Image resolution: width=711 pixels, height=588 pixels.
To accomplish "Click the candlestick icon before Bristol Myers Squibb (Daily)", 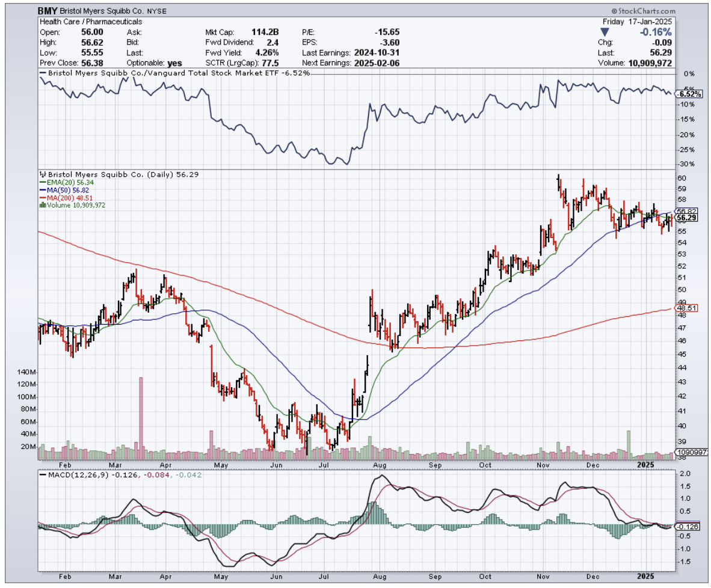I will [42, 175].
